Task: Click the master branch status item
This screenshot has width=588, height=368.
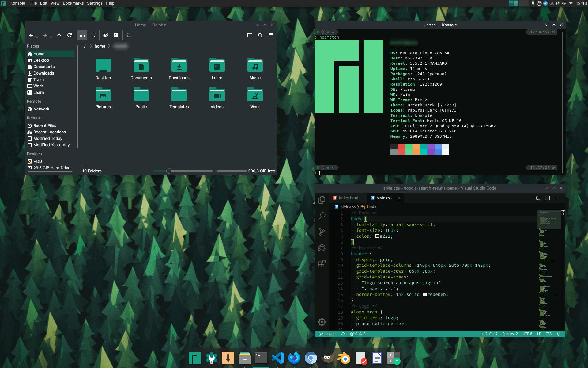Action: click(x=328, y=334)
